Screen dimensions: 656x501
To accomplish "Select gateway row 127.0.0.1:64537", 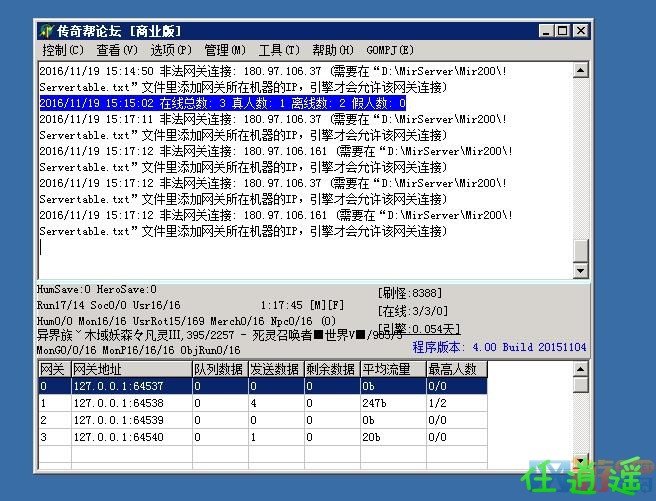I will pos(263,386).
